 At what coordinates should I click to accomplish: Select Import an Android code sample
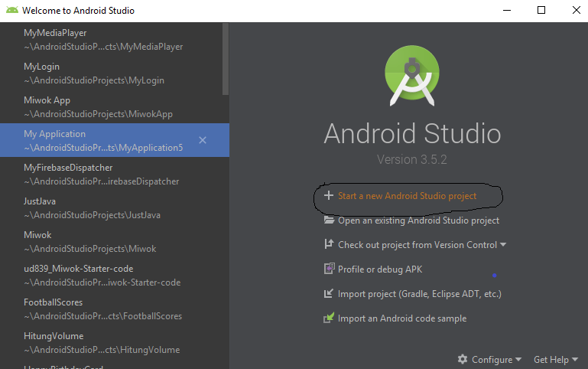(x=402, y=318)
